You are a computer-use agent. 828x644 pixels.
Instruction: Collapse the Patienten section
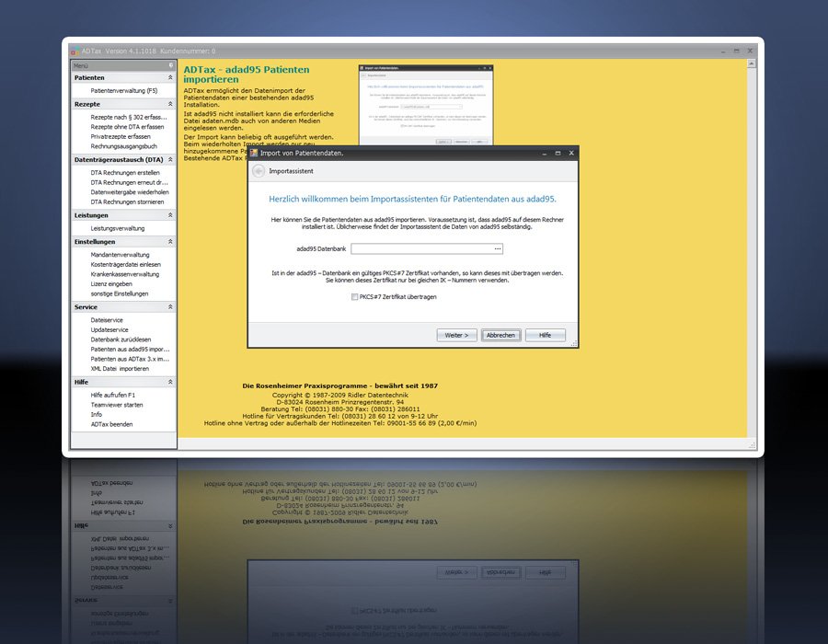[170, 77]
